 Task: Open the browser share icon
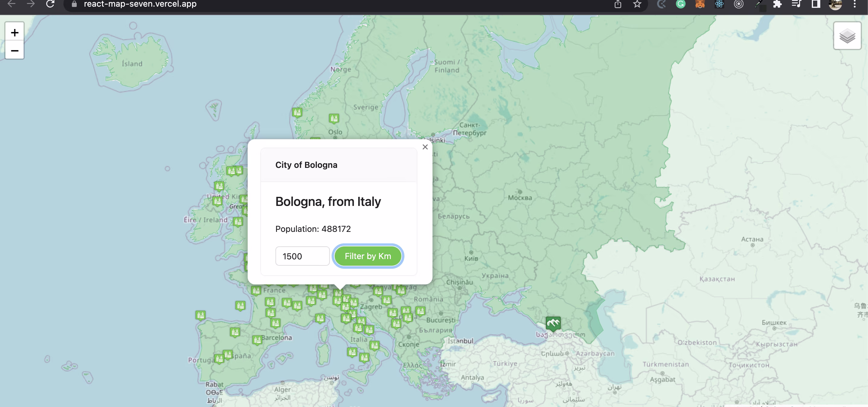tap(618, 4)
